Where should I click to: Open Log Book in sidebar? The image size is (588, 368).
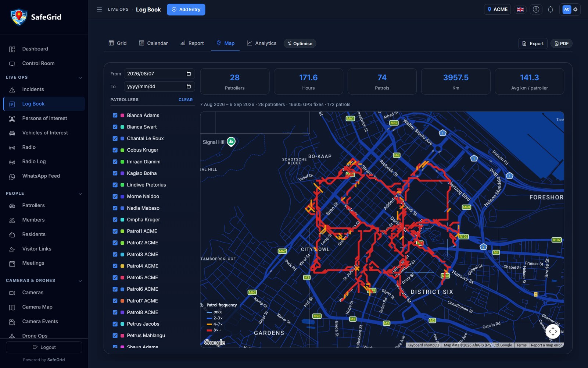point(44,104)
